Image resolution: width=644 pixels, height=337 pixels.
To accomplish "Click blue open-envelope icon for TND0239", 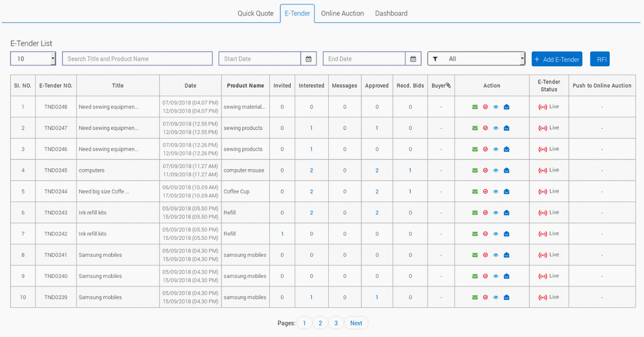I will pos(506,297).
